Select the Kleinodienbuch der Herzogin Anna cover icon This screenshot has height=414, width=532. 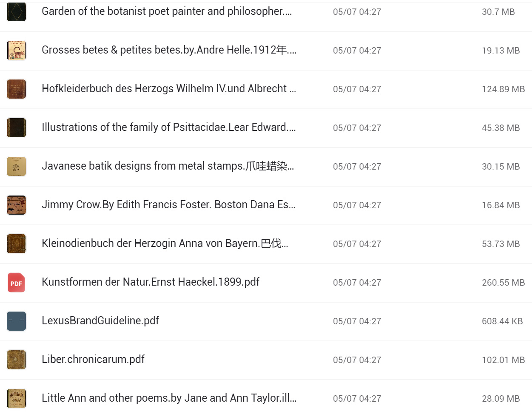pos(16,244)
